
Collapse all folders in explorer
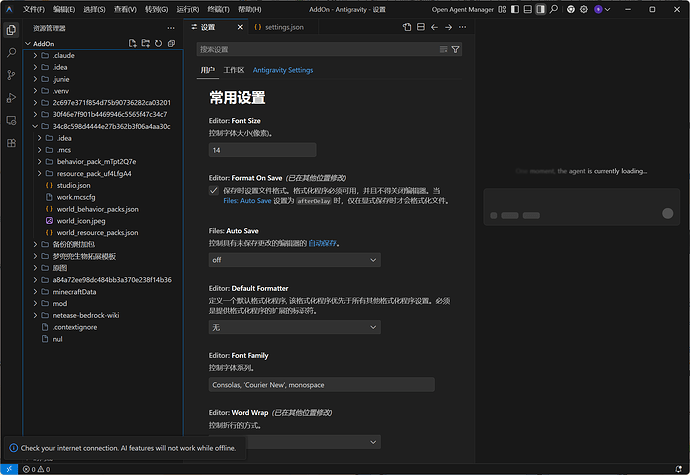[172, 43]
